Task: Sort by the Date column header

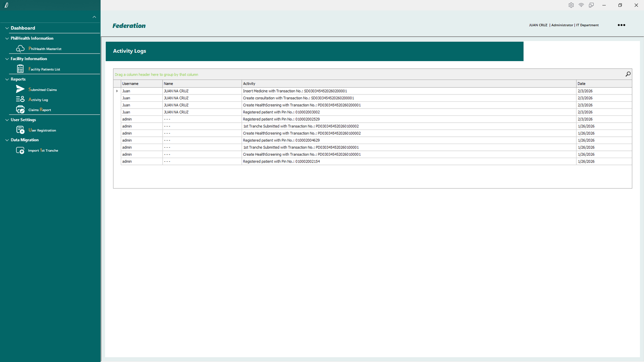Action: pos(603,84)
